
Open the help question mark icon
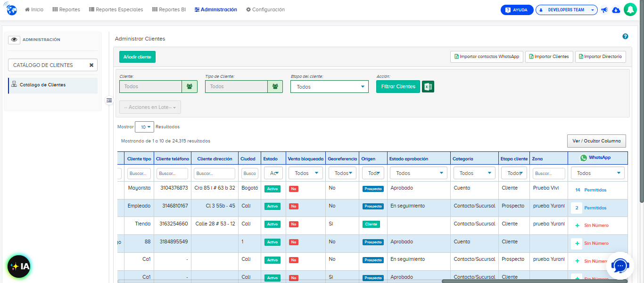coord(625,36)
